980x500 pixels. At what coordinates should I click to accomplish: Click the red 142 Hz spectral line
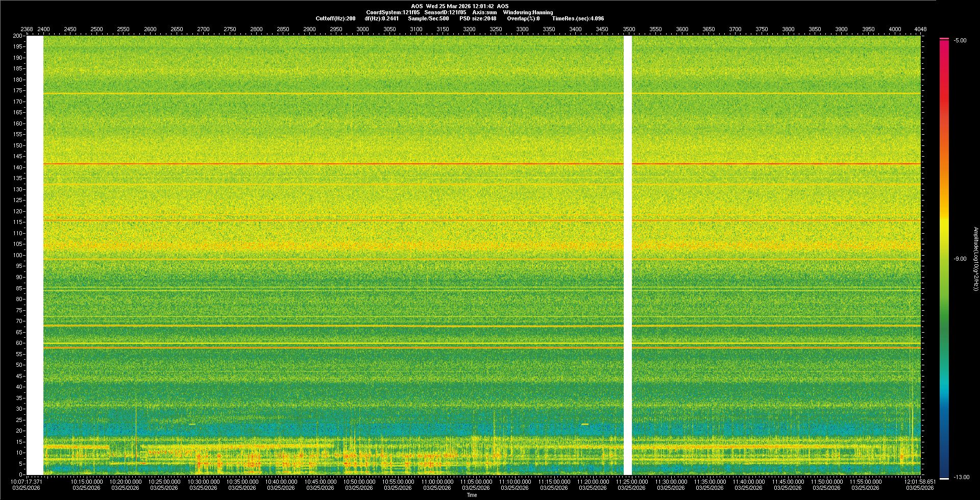(332, 164)
